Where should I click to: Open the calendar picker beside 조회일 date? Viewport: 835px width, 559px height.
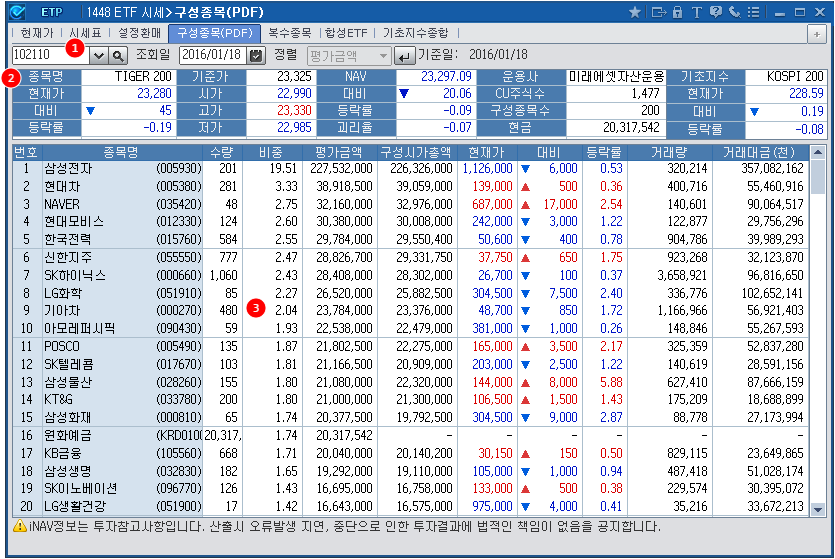[x=256, y=55]
